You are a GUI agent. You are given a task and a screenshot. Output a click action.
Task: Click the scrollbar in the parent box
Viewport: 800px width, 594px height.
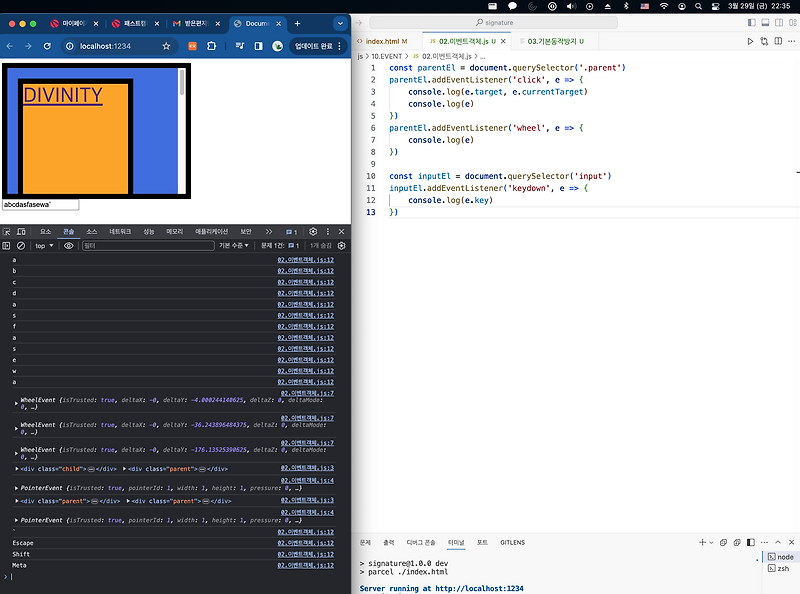(182, 82)
